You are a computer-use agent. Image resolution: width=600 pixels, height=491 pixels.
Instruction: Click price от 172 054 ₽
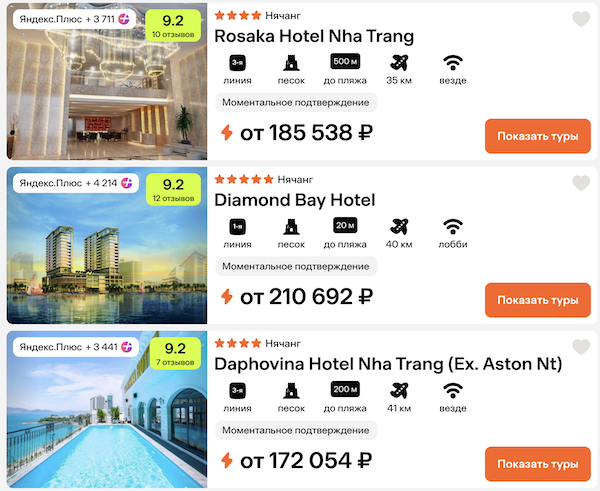click(x=306, y=460)
